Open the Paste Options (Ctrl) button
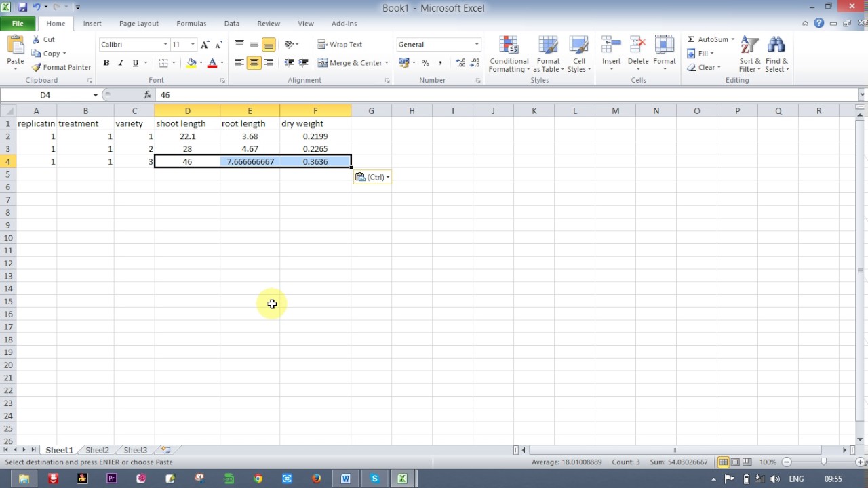Screen dimensions: 868x488 tap(372, 177)
